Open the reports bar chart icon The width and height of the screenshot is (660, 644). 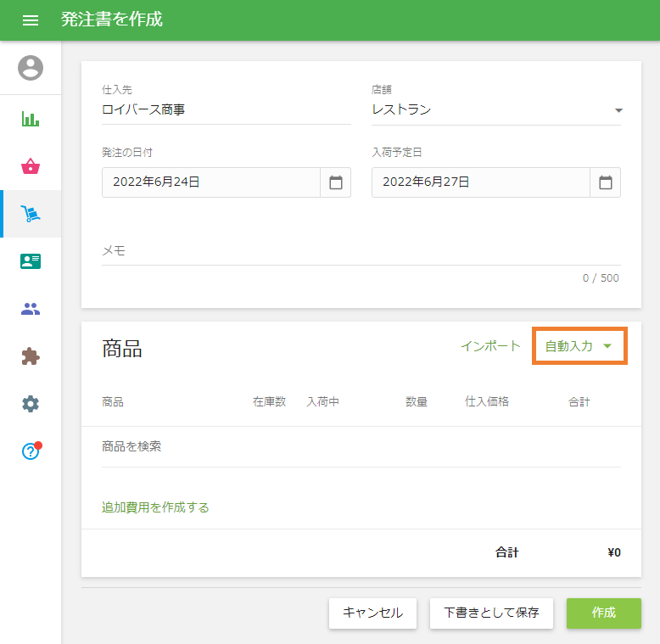tap(31, 119)
